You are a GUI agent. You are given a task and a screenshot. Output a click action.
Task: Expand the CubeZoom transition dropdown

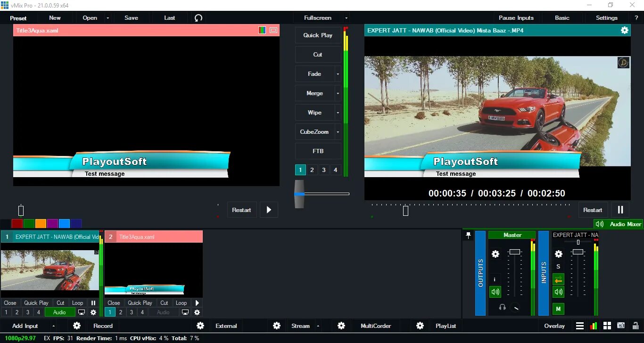pyautogui.click(x=338, y=132)
